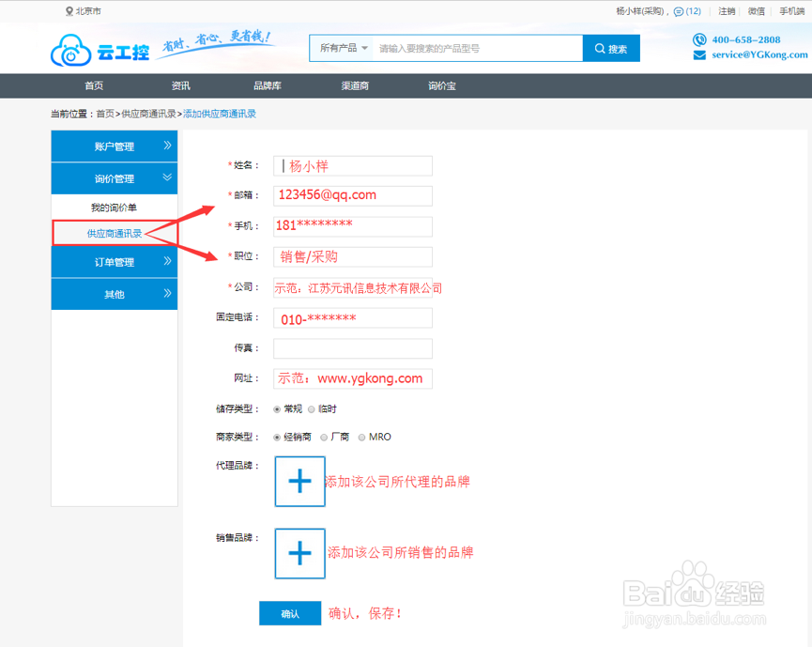The width and height of the screenshot is (812, 647).
Task: Click inside the 姓名 name input field
Action: point(352,164)
